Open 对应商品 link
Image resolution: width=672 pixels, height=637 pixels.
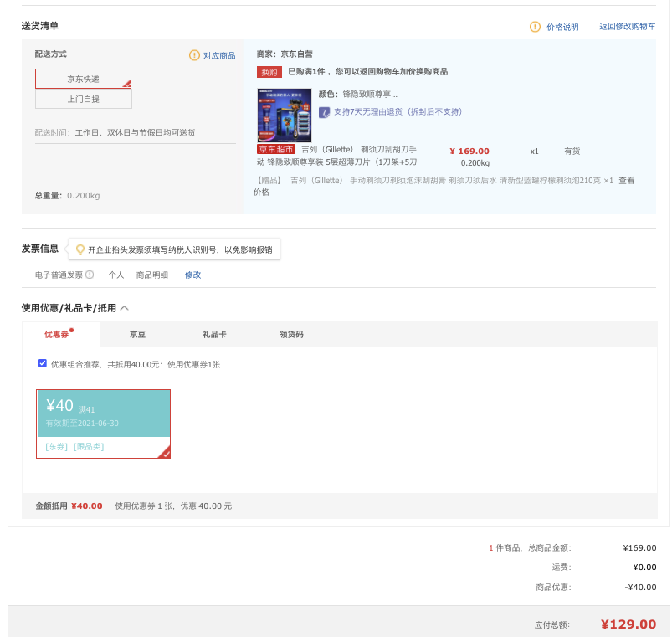coord(219,56)
